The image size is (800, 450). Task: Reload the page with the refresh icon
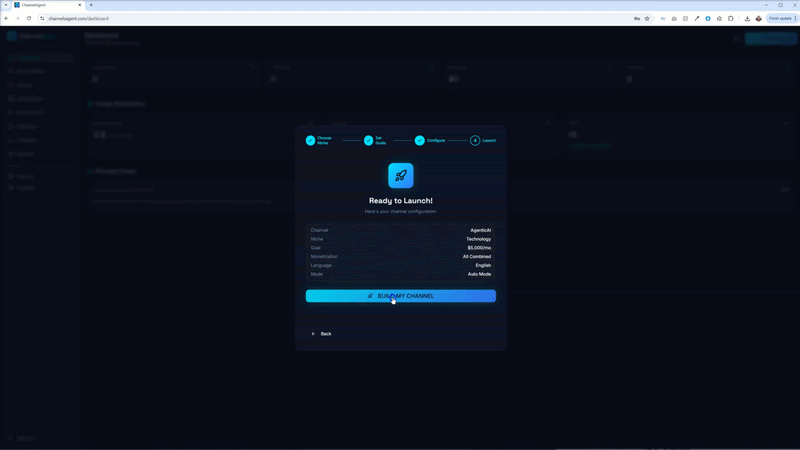[29, 18]
